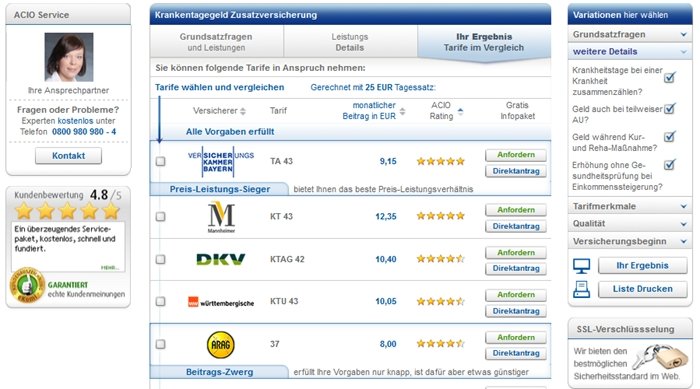Sort by Versicherer column arrows
This screenshot has width=700, height=389.
tap(243, 111)
